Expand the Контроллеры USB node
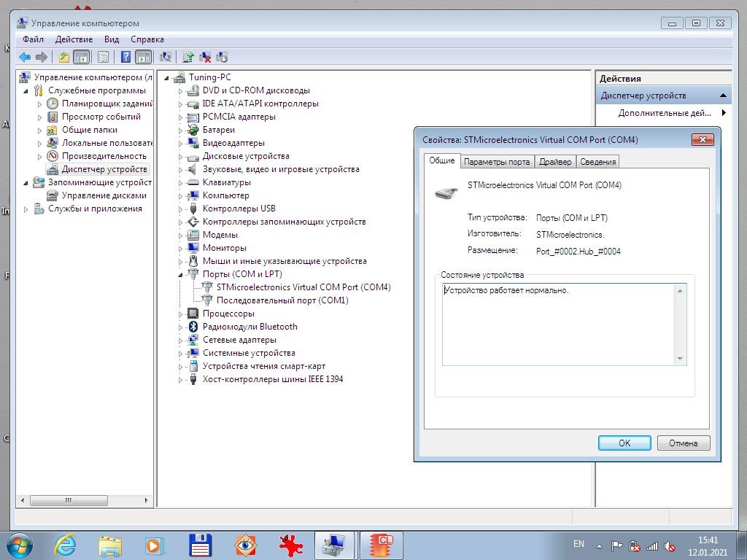Viewport: 747px width, 560px height. click(181, 209)
